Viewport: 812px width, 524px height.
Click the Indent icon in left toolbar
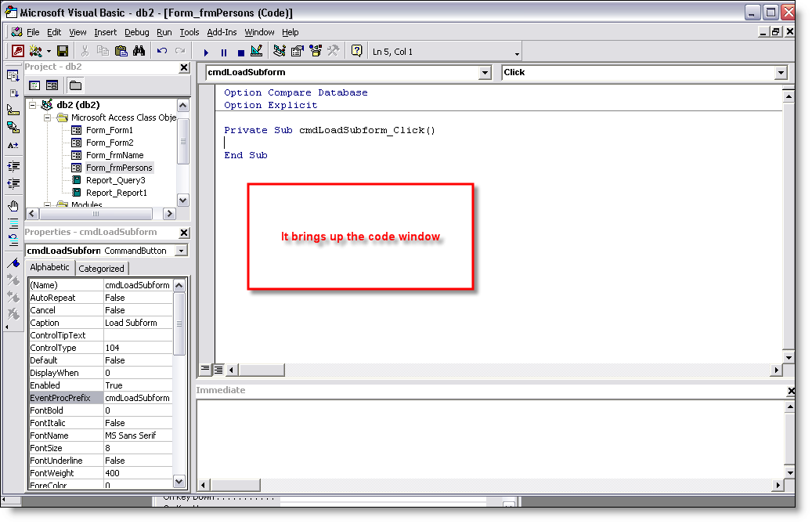point(13,166)
